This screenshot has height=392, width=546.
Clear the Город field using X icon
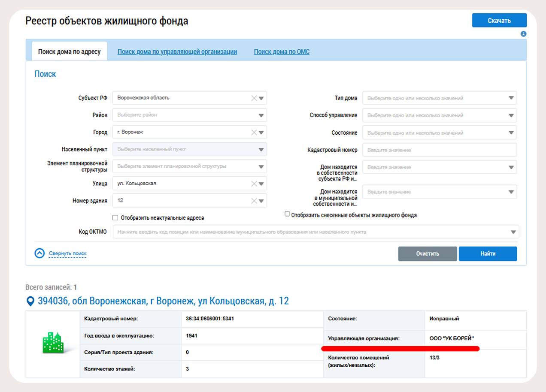point(254,133)
